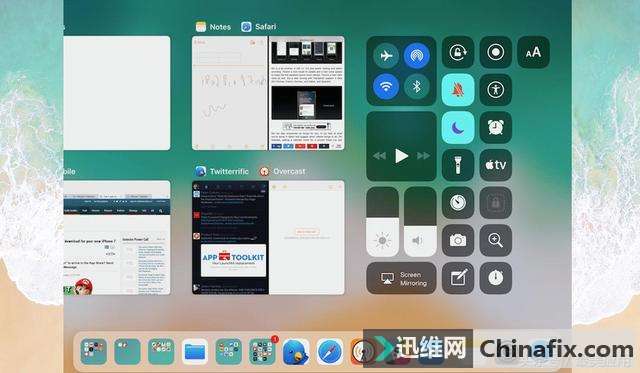640x373 pixels.
Task: Start screen recording
Action: point(496,52)
